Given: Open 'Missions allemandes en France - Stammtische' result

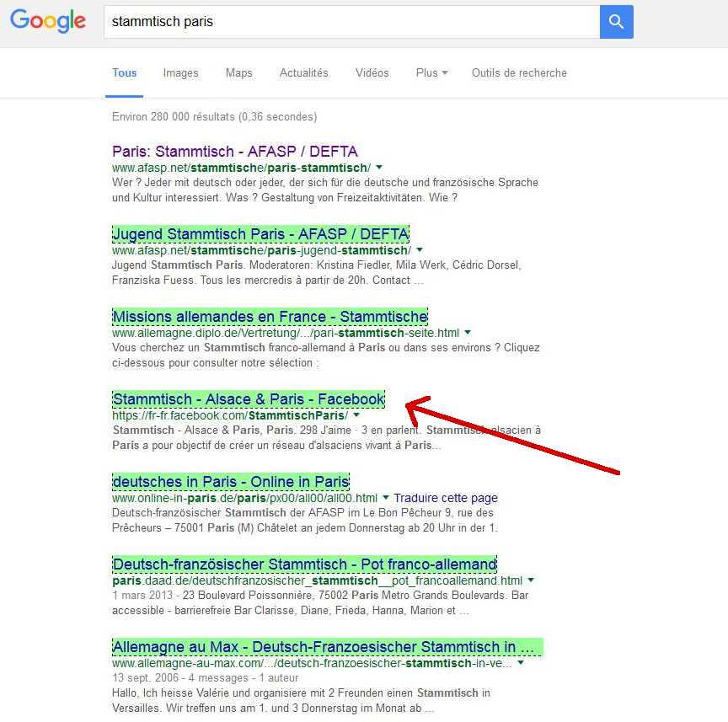Looking at the screenshot, I should click(x=270, y=317).
